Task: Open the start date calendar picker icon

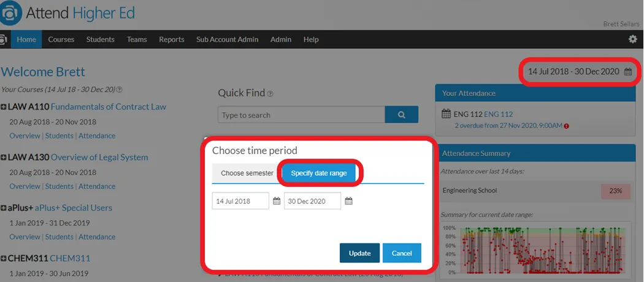Action: click(x=277, y=201)
